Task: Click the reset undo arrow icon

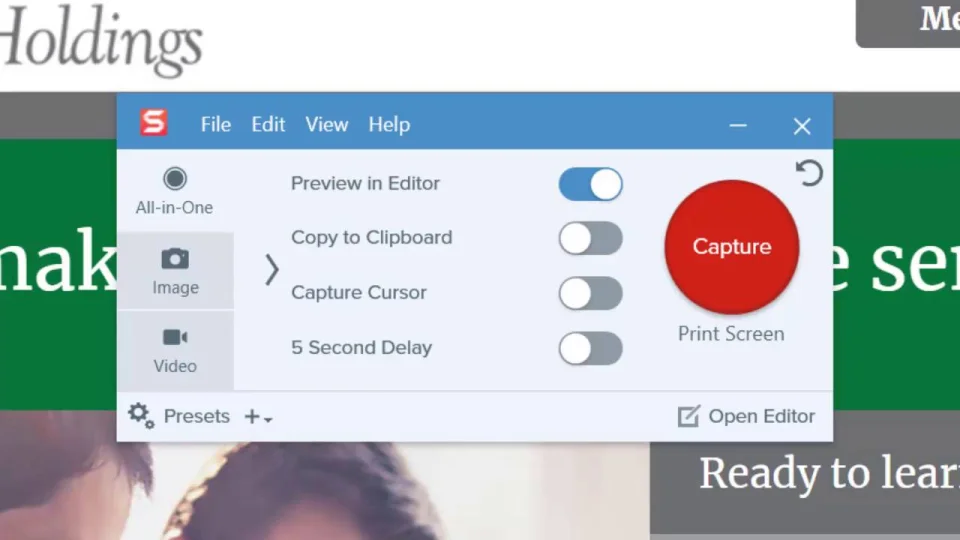Action: (808, 174)
